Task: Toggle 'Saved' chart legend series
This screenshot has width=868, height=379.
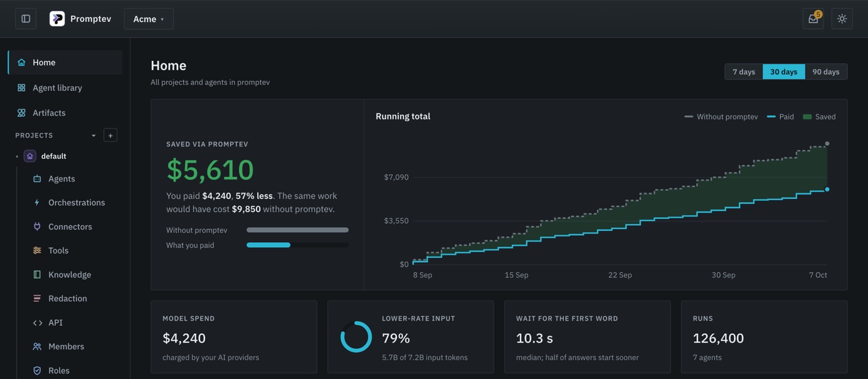Action: click(x=819, y=117)
